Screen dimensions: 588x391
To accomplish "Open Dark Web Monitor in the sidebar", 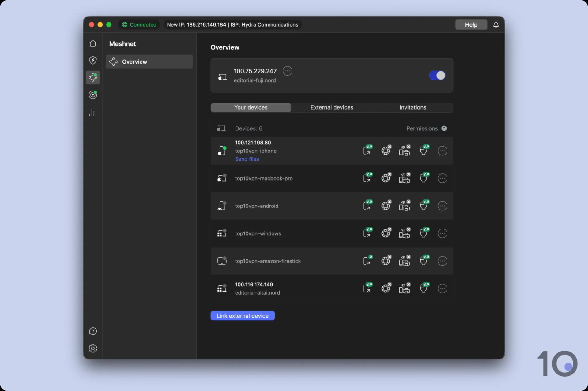I will point(93,95).
